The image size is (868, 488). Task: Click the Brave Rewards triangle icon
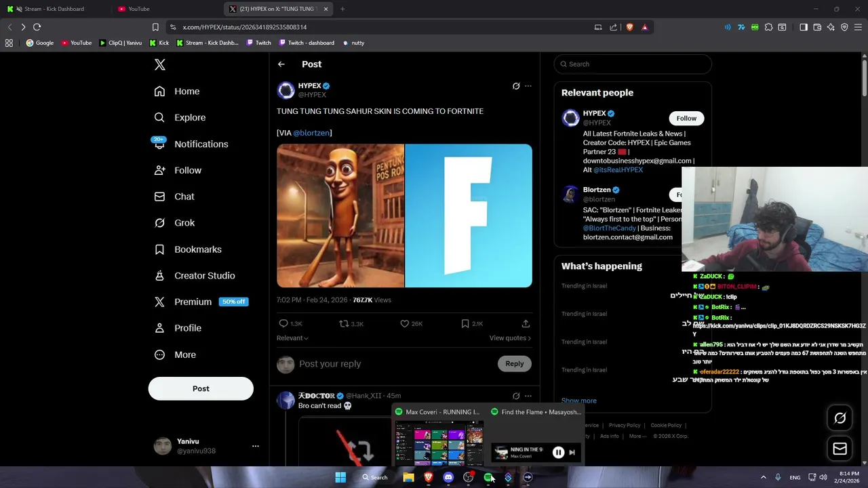[644, 27]
